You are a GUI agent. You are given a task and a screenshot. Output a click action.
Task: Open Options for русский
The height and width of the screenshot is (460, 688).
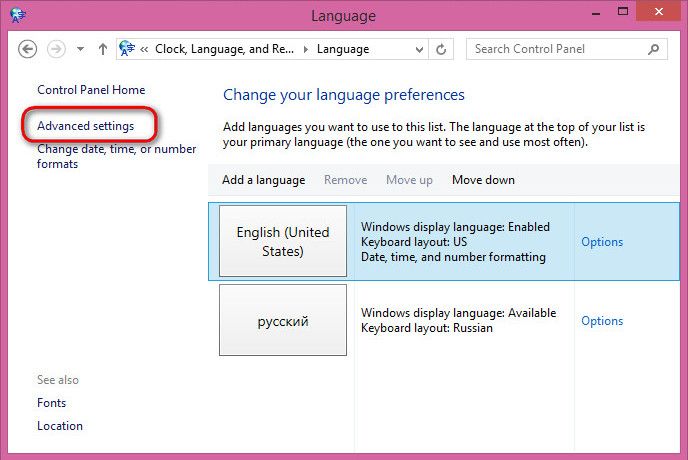point(602,321)
